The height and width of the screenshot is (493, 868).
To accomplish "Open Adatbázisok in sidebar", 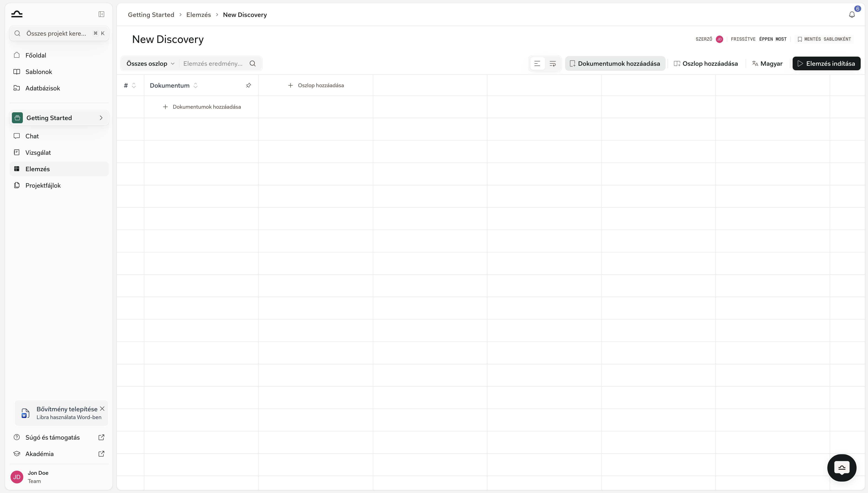I will click(x=59, y=88).
